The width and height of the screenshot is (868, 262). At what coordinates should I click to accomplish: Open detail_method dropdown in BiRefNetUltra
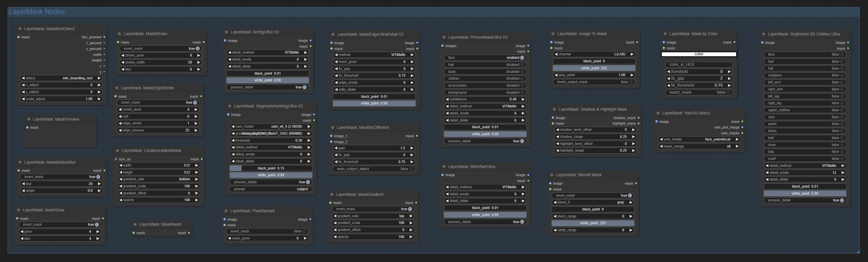click(x=485, y=187)
